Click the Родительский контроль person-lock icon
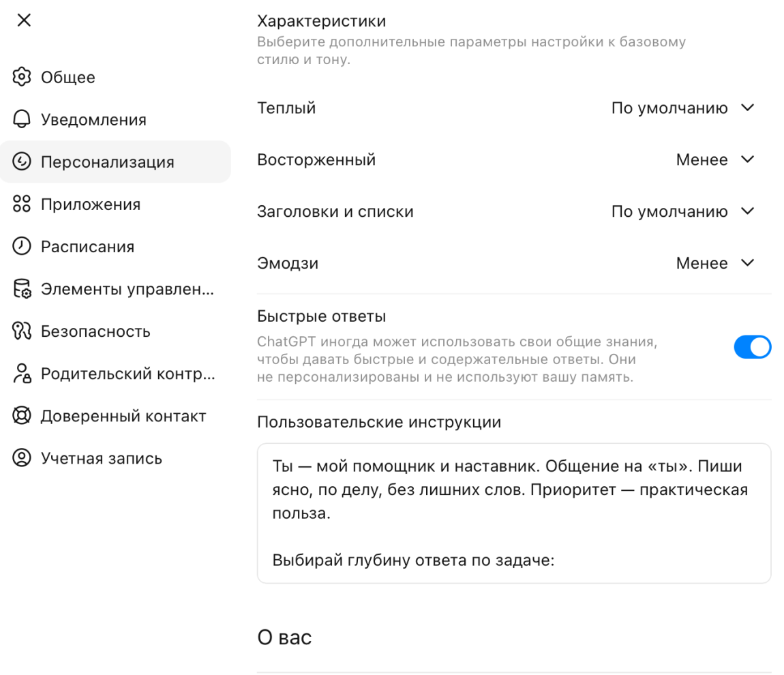This screenshot has height=675, width=784. [22, 374]
